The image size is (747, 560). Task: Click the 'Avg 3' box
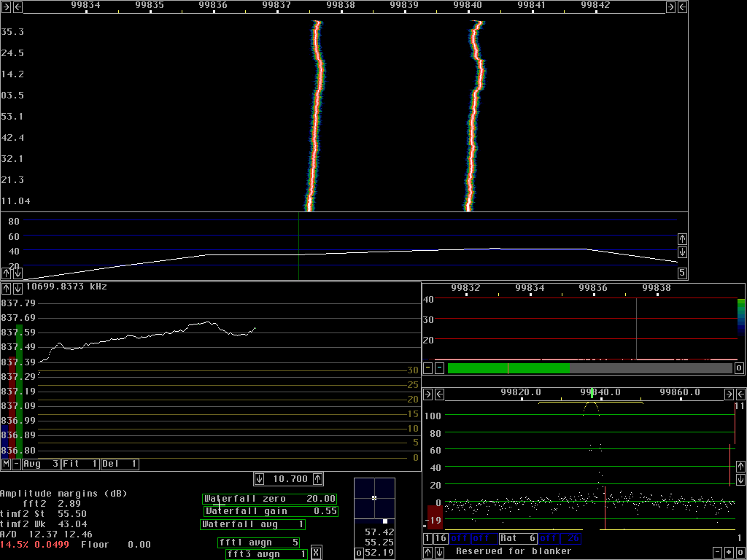pyautogui.click(x=42, y=464)
